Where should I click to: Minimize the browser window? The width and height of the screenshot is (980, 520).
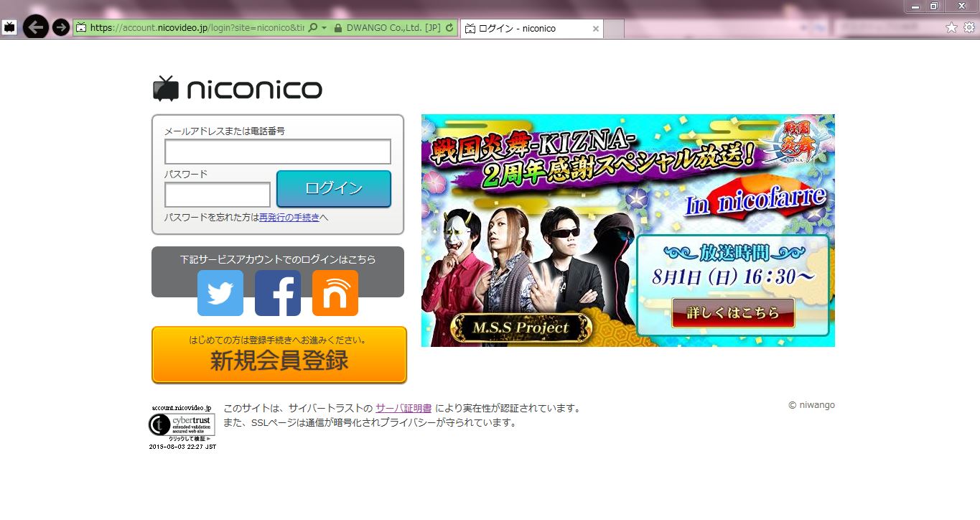pos(915,6)
